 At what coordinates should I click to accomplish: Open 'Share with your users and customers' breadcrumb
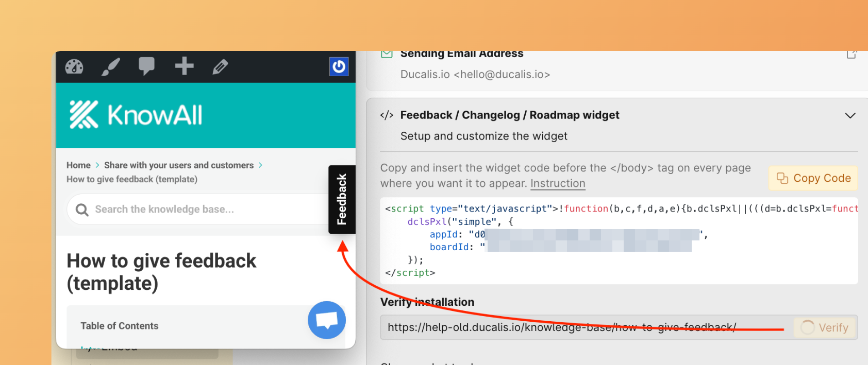coord(178,165)
